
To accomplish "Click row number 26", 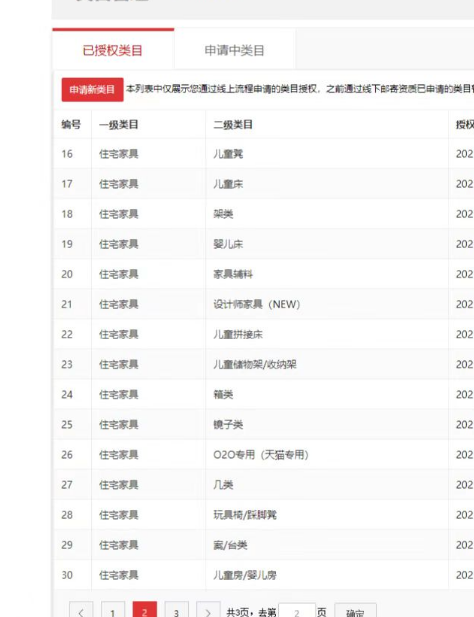I will point(67,455).
